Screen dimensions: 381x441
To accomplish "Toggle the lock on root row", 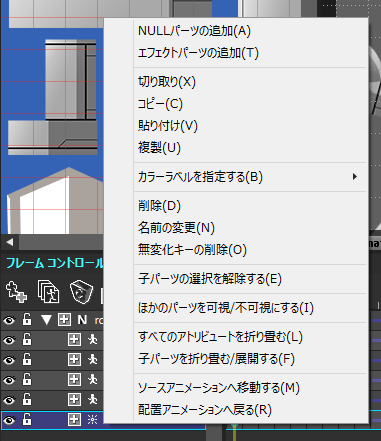I will pyautogui.click(x=27, y=319).
